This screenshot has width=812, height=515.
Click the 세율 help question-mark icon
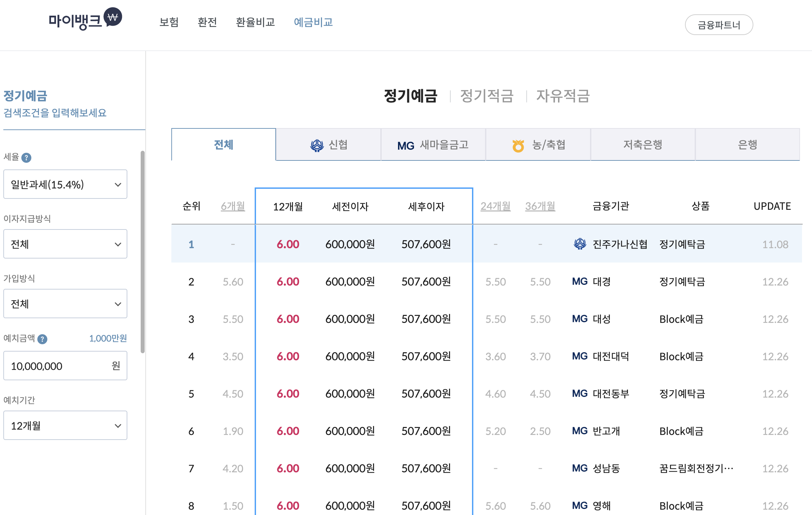point(26,158)
